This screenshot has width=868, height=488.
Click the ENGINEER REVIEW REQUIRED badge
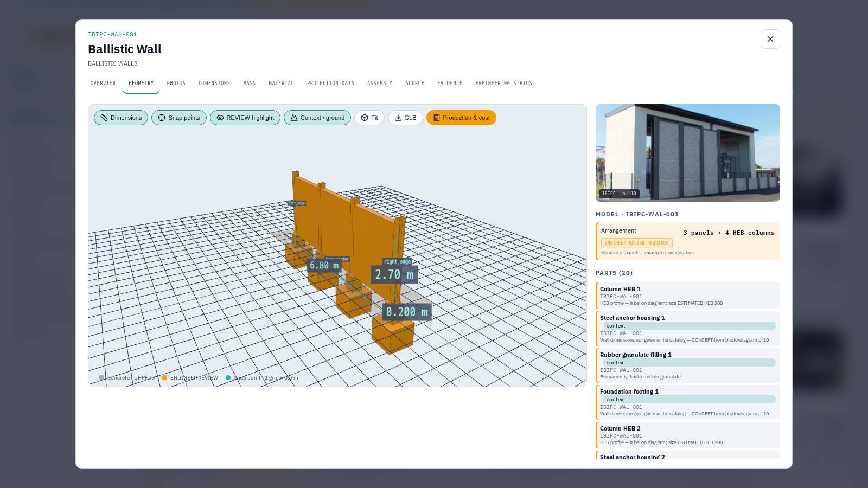637,243
